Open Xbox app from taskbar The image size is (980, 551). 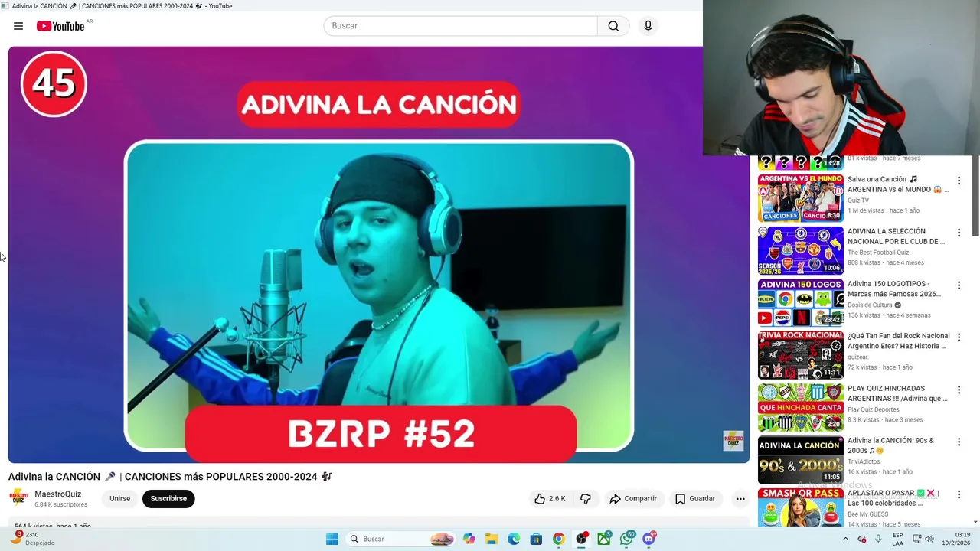click(604, 539)
